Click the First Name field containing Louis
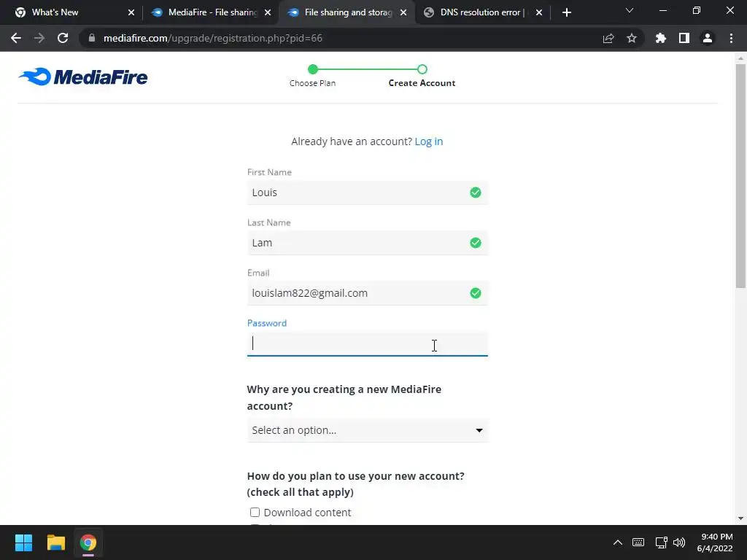Image resolution: width=747 pixels, height=560 pixels. tap(368, 192)
